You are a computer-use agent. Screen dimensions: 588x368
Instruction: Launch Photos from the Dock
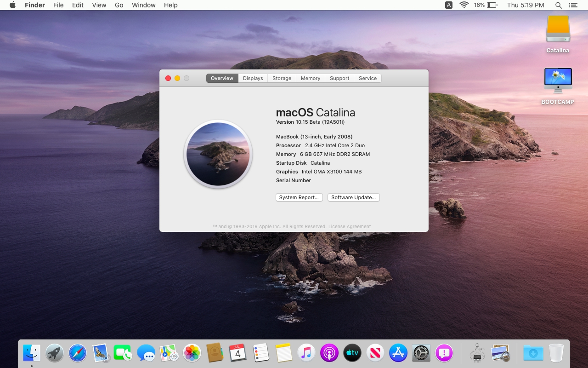192,353
